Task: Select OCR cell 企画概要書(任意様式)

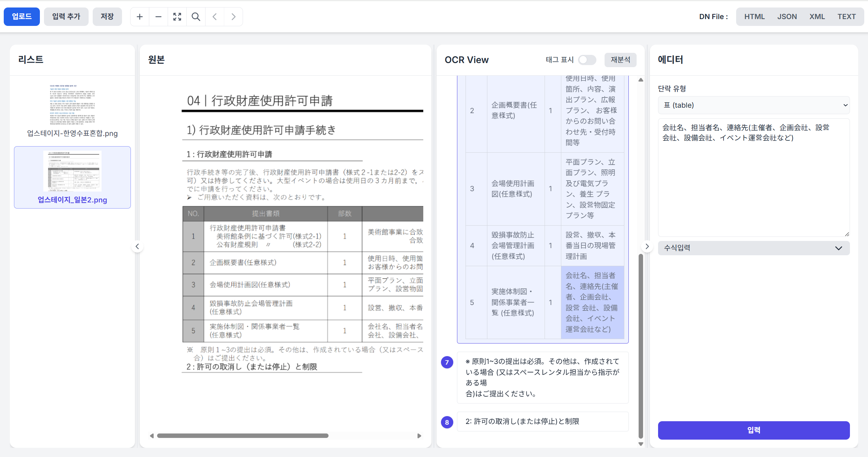Action: (516, 110)
